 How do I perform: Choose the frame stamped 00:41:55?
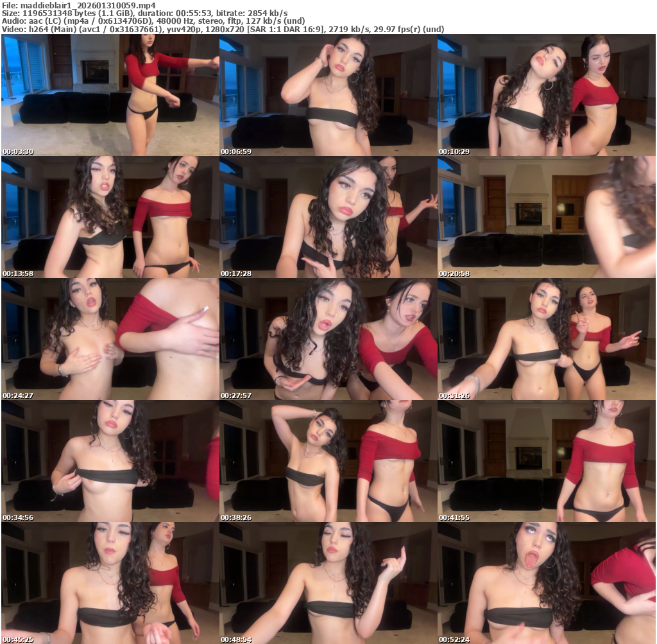tap(546, 461)
